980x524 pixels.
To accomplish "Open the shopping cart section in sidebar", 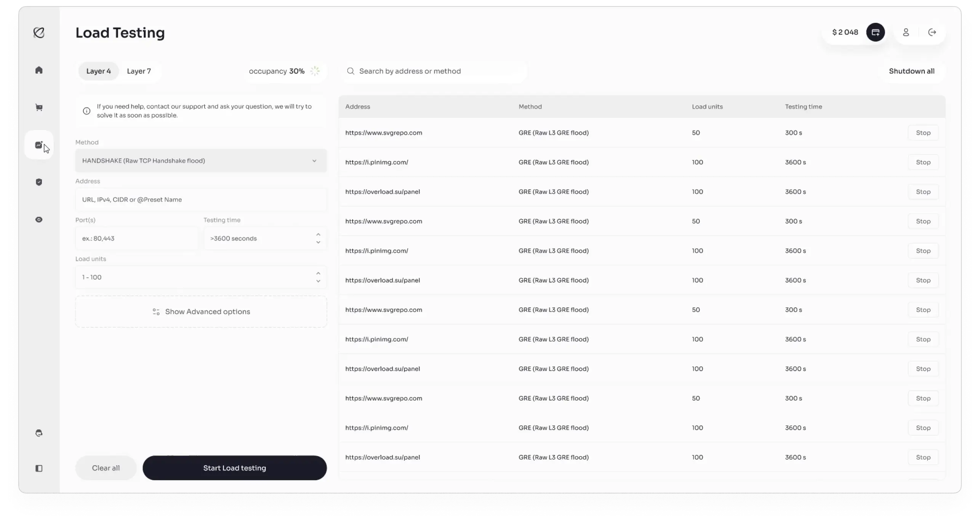I will pos(39,107).
